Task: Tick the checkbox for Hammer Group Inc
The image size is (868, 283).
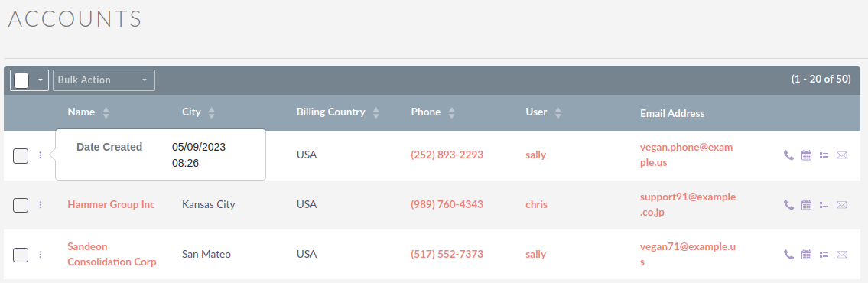Action: (x=21, y=205)
